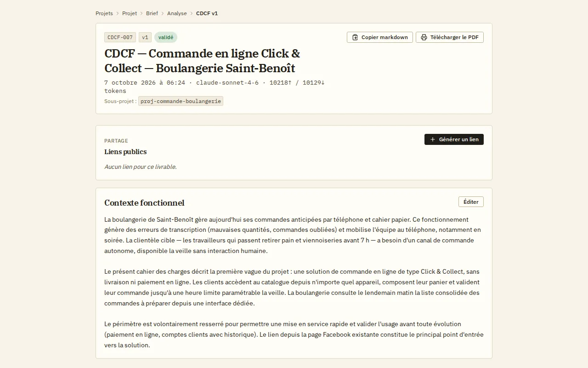Click the clipboard icon in Copier markdown
Viewport: 588px width, 368px height.
(x=355, y=37)
